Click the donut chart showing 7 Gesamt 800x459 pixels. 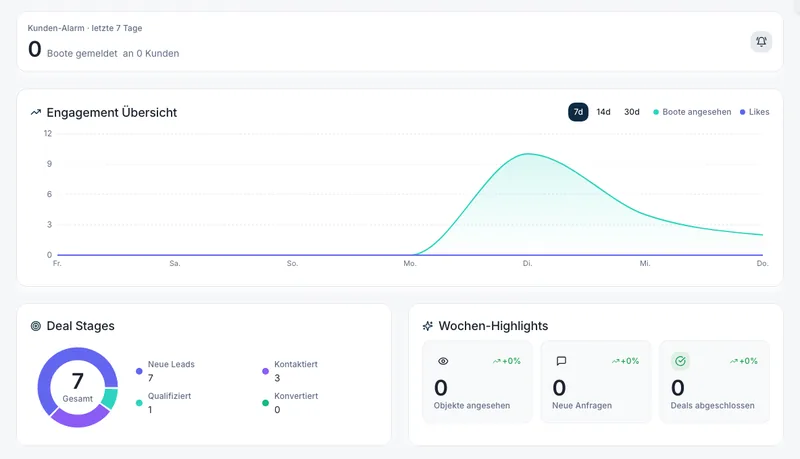[x=78, y=388]
